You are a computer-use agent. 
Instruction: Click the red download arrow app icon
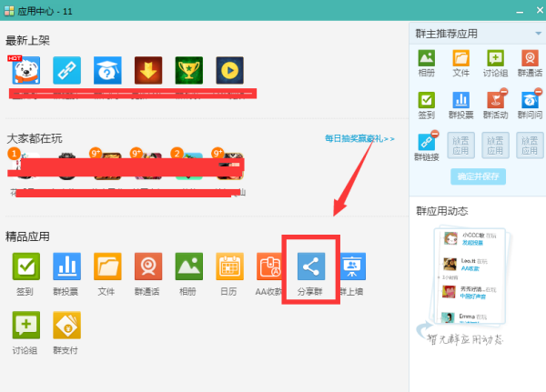pyautogui.click(x=147, y=69)
